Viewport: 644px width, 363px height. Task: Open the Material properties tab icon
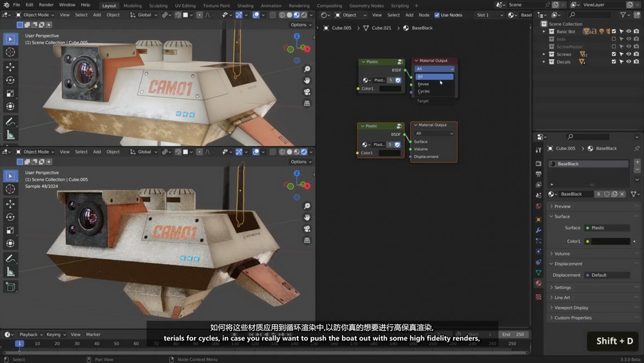pyautogui.click(x=538, y=283)
